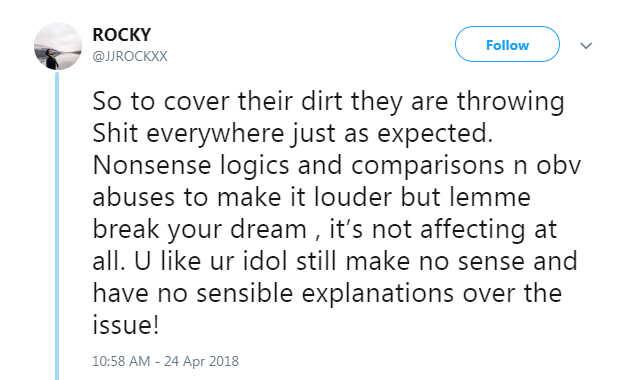Click the phrase "break your dream"

pyautogui.click(x=199, y=230)
